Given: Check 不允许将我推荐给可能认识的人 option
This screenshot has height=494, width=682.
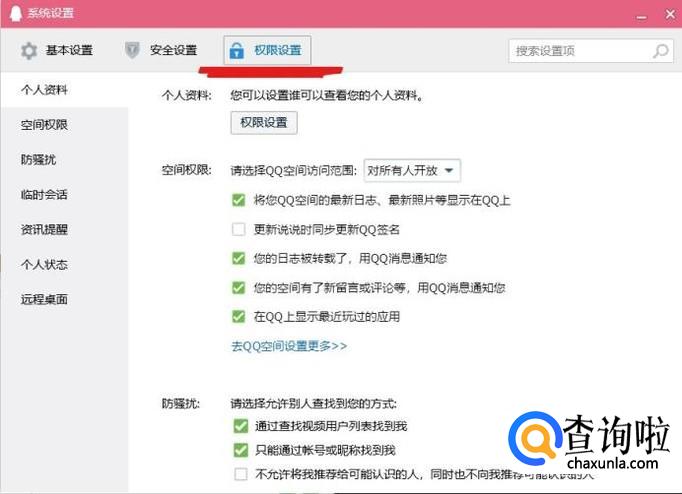Looking at the screenshot, I should click(241, 474).
